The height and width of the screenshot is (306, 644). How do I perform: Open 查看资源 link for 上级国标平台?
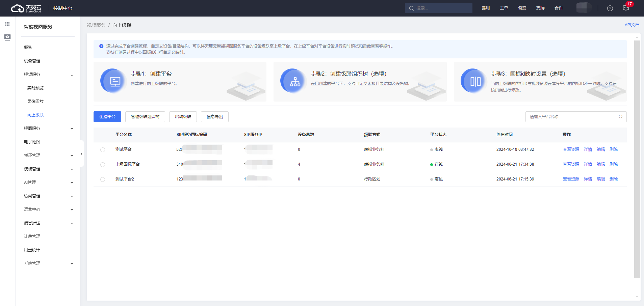point(571,164)
